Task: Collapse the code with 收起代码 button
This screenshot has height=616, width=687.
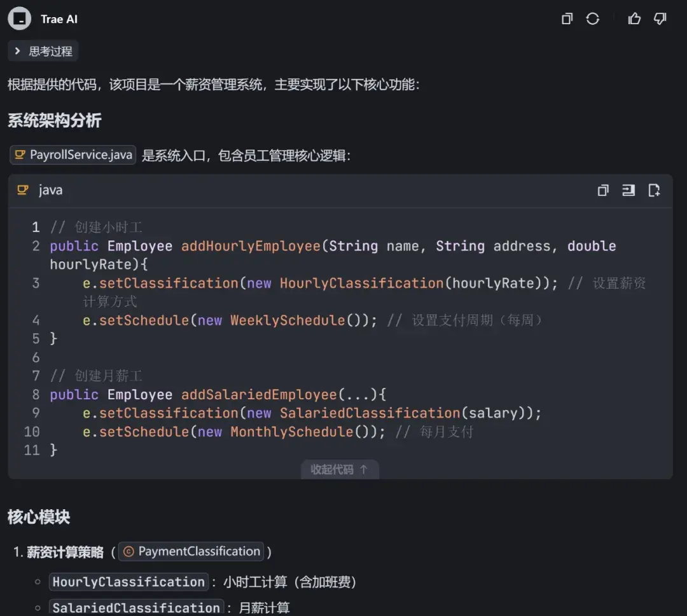Action: click(340, 469)
